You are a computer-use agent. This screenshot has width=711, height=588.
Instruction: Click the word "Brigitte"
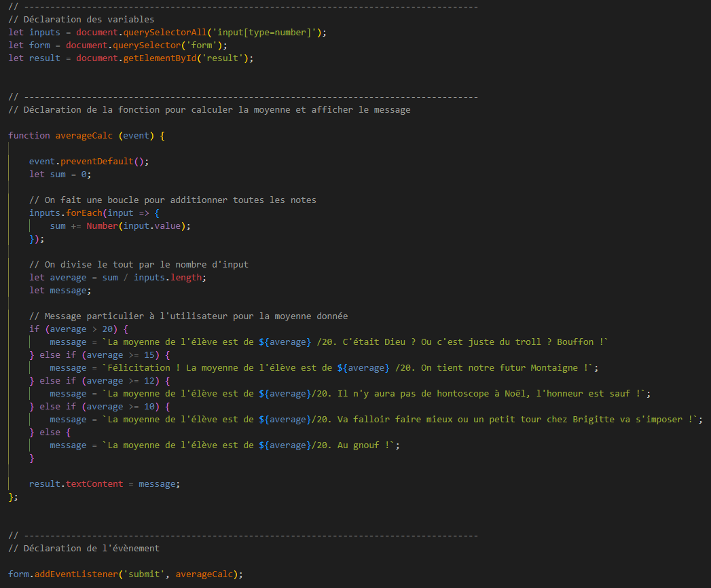pos(593,420)
